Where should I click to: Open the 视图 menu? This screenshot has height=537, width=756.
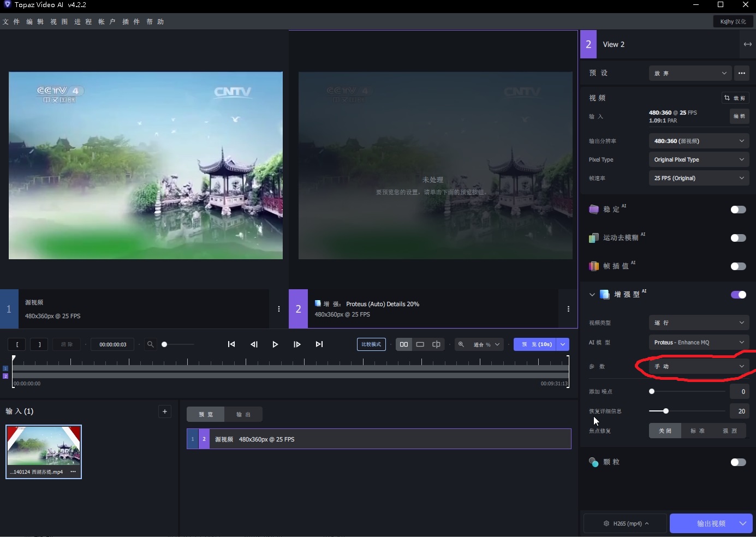click(x=59, y=22)
